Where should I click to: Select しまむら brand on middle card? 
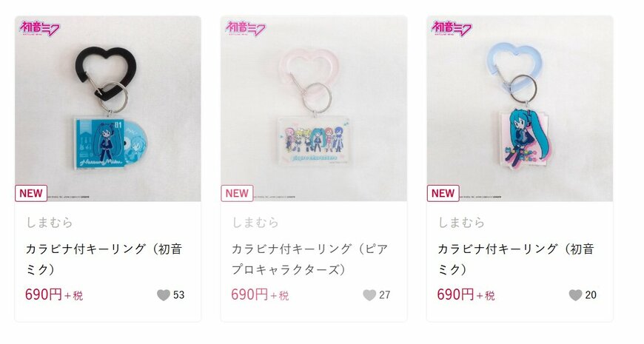pos(255,223)
